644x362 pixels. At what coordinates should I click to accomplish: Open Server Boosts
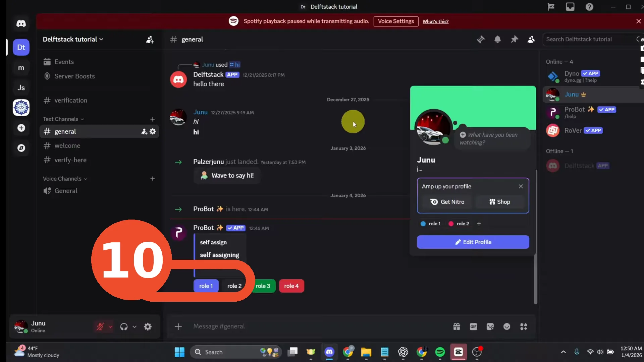[x=99, y=76]
